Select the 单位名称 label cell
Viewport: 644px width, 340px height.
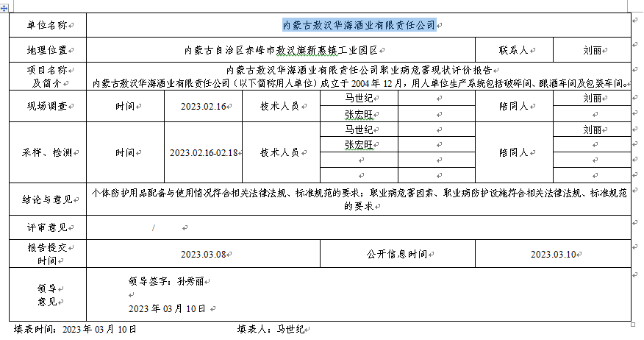point(47,25)
